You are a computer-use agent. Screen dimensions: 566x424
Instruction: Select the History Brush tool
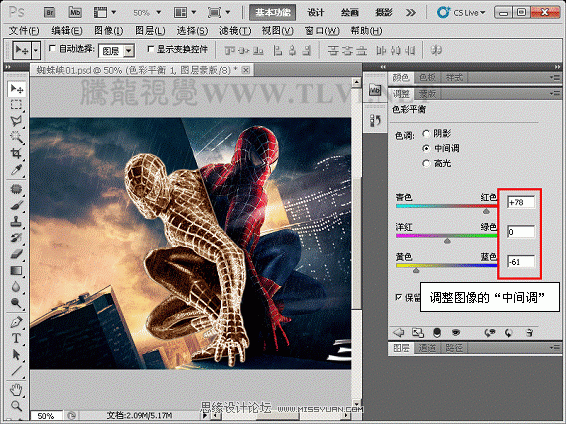tap(16, 238)
